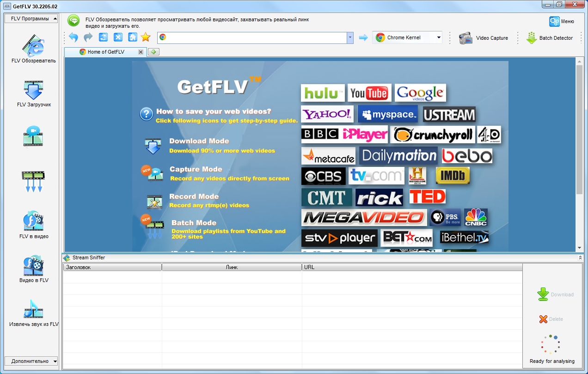This screenshot has width=588, height=374.
Task: Click the CBS logo
Action: [323, 176]
